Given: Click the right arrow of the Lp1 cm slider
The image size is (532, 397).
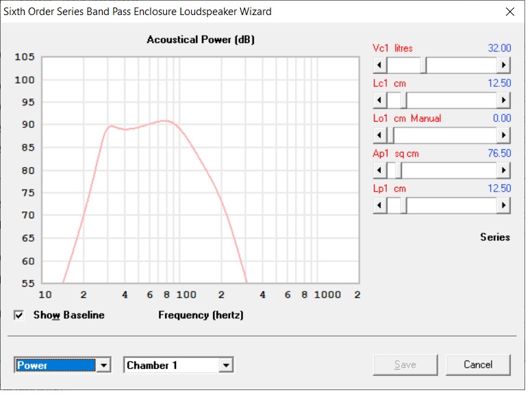Looking at the screenshot, I should tap(503, 205).
